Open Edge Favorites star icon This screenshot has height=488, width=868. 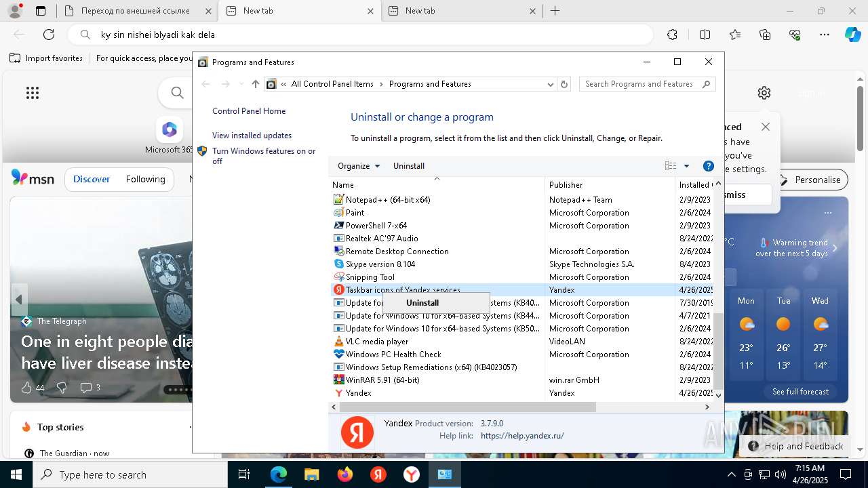[x=735, y=35]
